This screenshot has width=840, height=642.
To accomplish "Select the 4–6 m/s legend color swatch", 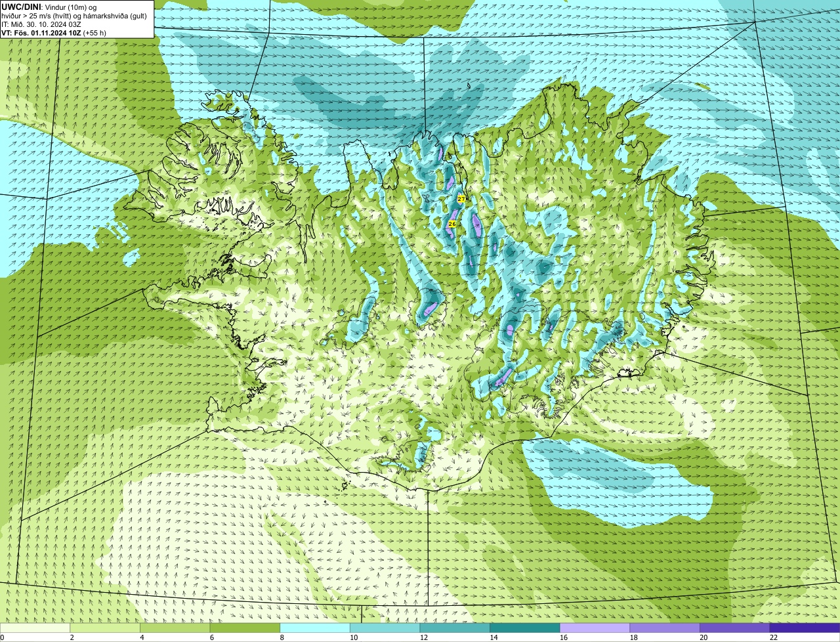I will [175, 628].
